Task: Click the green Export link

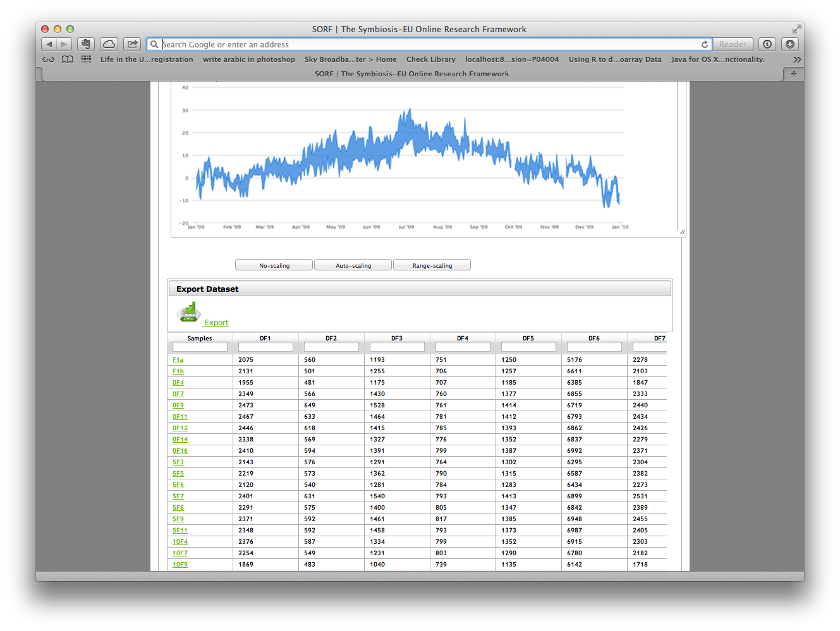Action: click(216, 323)
